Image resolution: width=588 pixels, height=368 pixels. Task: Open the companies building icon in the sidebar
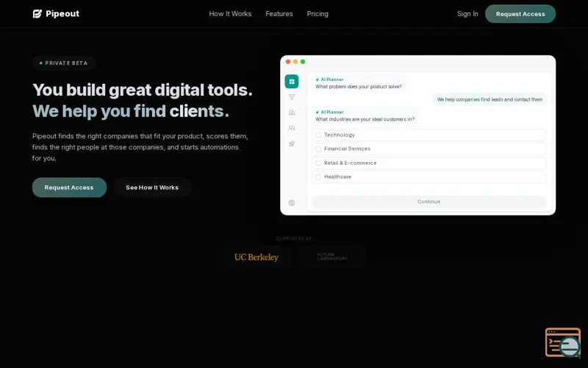click(292, 113)
